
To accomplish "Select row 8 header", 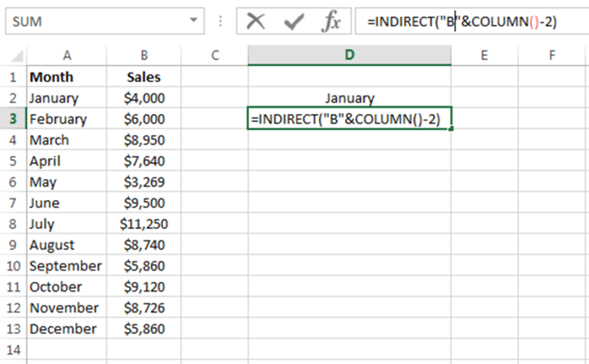I will 12,224.
